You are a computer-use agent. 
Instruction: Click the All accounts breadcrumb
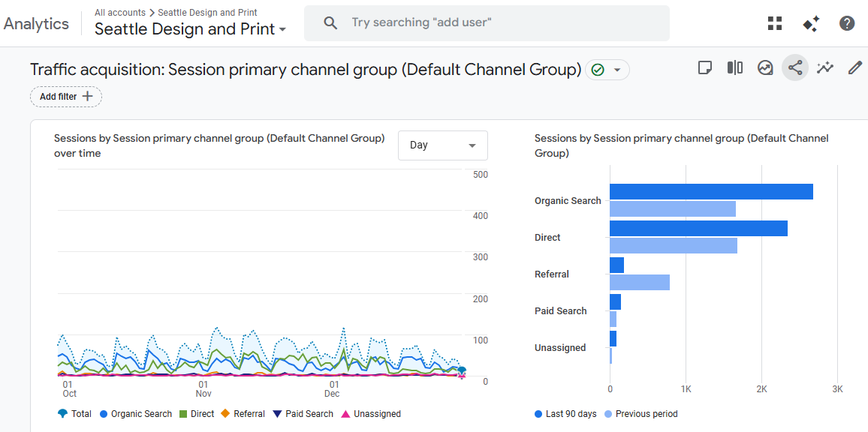tap(120, 13)
